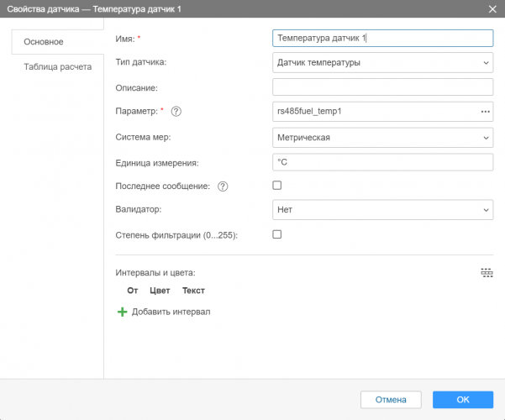Select the Основное tab
The height and width of the screenshot is (420, 505).
[x=43, y=40]
